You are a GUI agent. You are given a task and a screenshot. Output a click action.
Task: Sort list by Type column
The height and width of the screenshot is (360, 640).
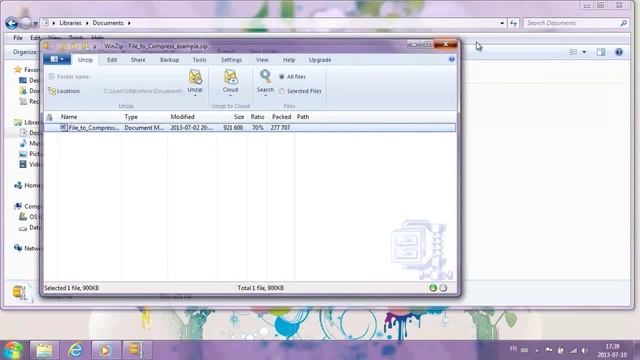pyautogui.click(x=131, y=117)
